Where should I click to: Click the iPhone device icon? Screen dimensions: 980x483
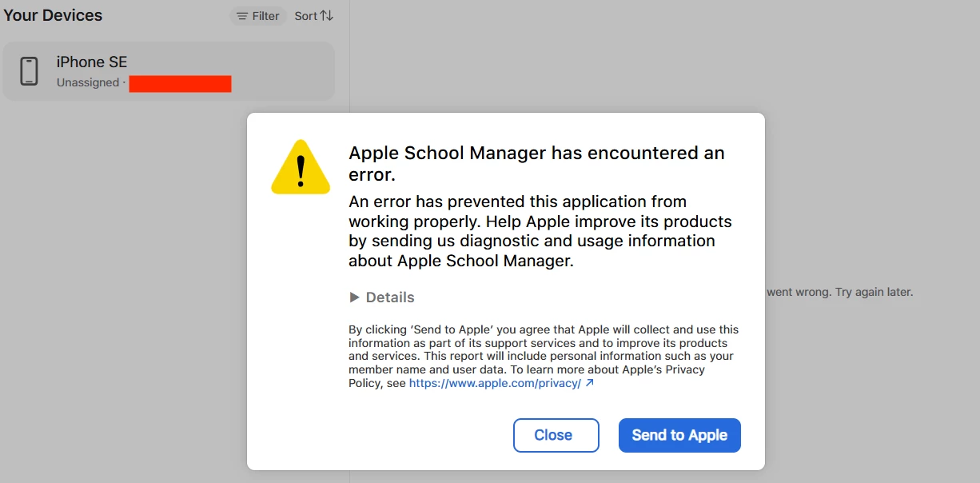pyautogui.click(x=30, y=71)
